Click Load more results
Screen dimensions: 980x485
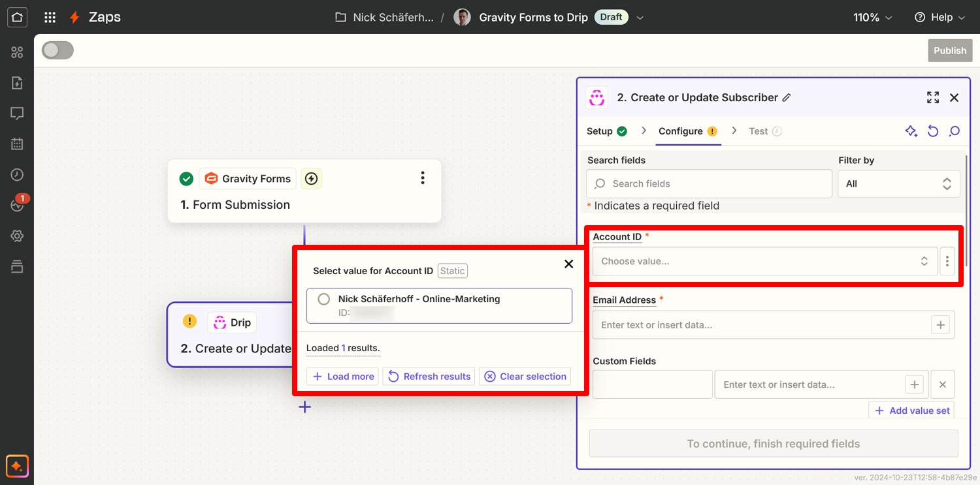pos(343,376)
